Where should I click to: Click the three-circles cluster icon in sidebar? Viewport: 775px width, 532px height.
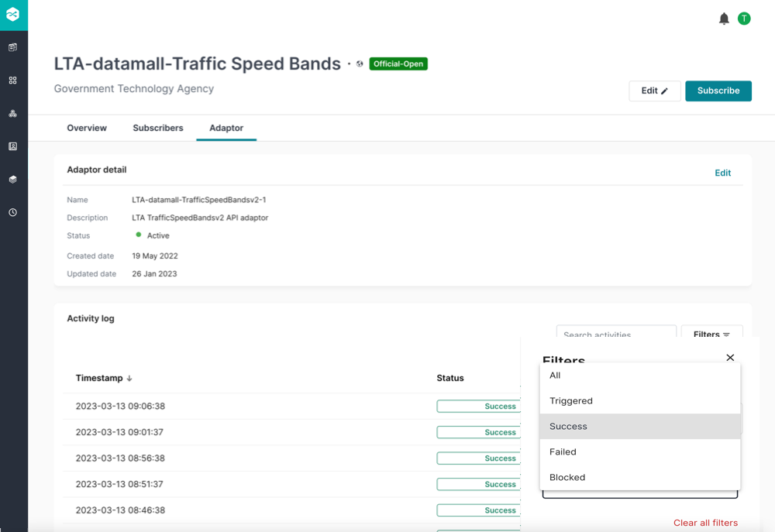pyautogui.click(x=13, y=114)
